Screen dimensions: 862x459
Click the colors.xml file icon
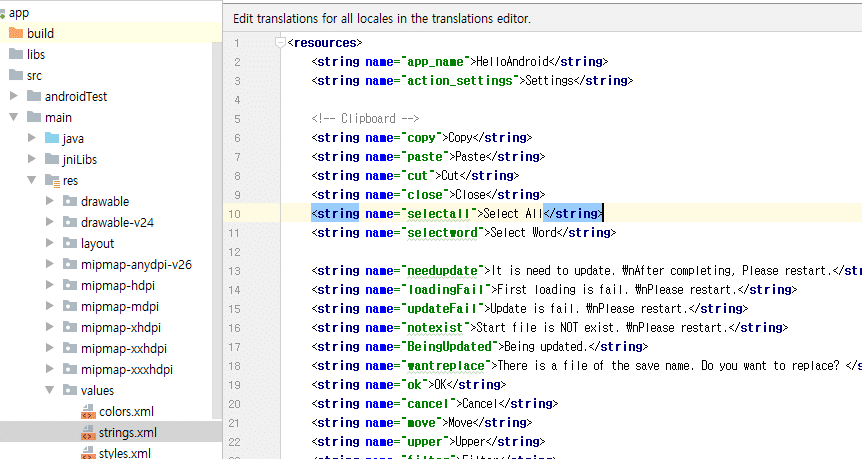click(x=88, y=412)
